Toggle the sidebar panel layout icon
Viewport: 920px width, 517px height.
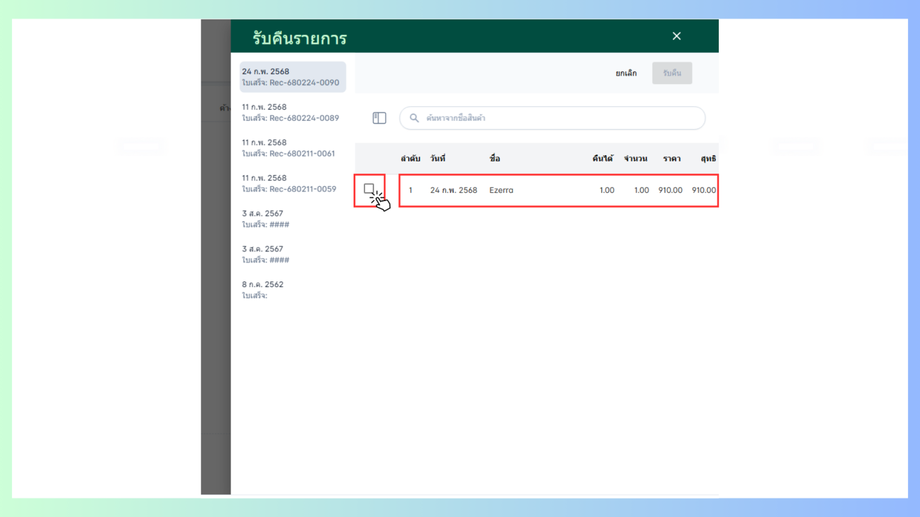(379, 118)
